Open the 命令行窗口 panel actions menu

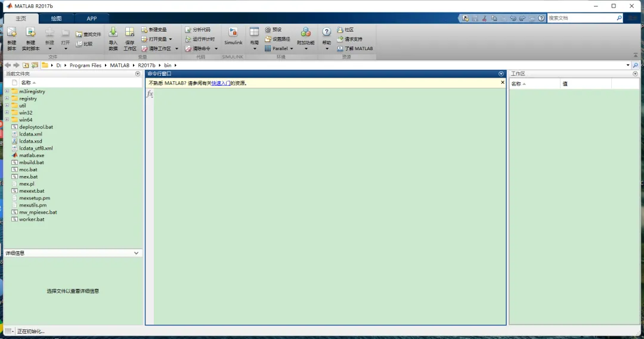click(501, 74)
